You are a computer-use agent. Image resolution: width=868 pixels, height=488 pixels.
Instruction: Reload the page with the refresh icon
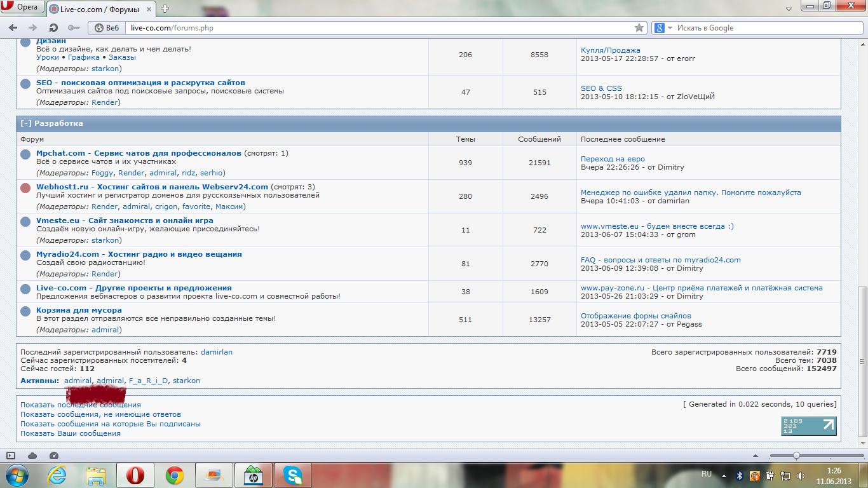tap(53, 28)
